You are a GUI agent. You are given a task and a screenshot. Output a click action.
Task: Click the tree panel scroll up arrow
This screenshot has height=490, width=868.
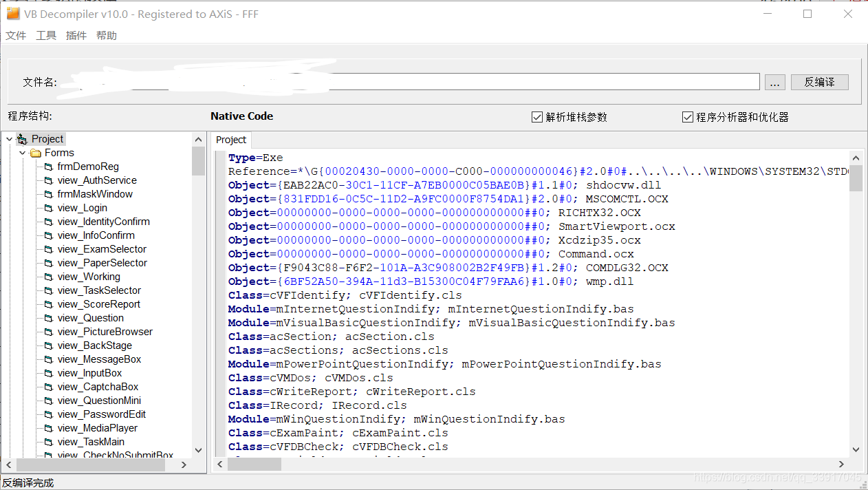click(199, 140)
